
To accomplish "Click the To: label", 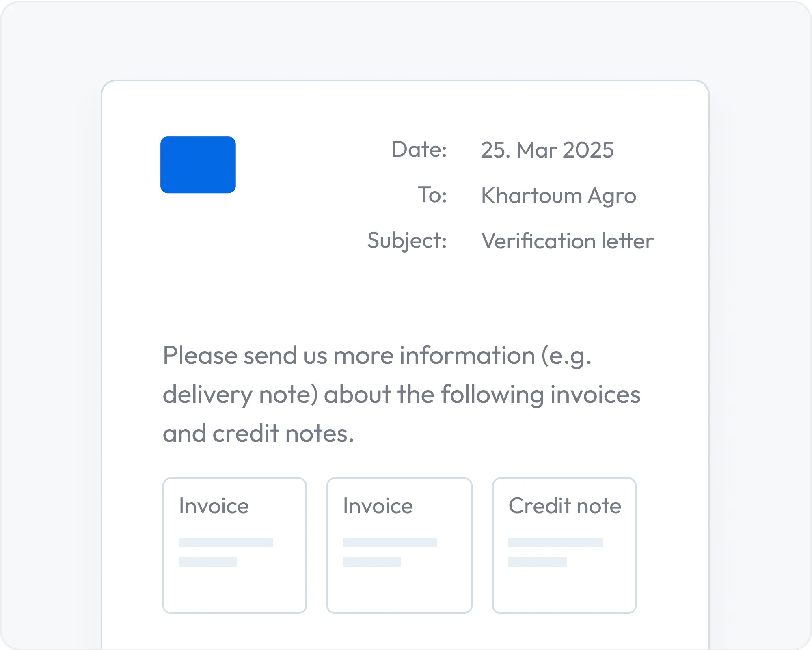I will click(x=432, y=195).
